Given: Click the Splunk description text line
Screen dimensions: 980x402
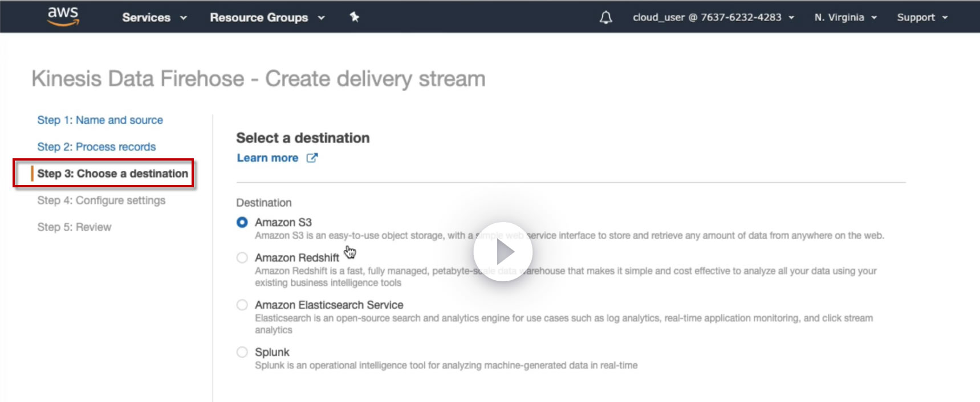Looking at the screenshot, I should tap(446, 366).
